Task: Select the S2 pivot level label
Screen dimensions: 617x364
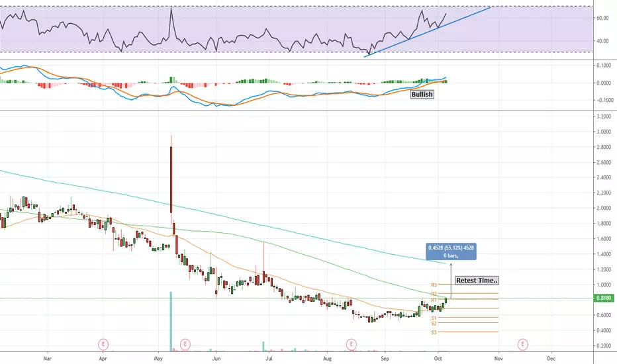Action: coord(434,324)
